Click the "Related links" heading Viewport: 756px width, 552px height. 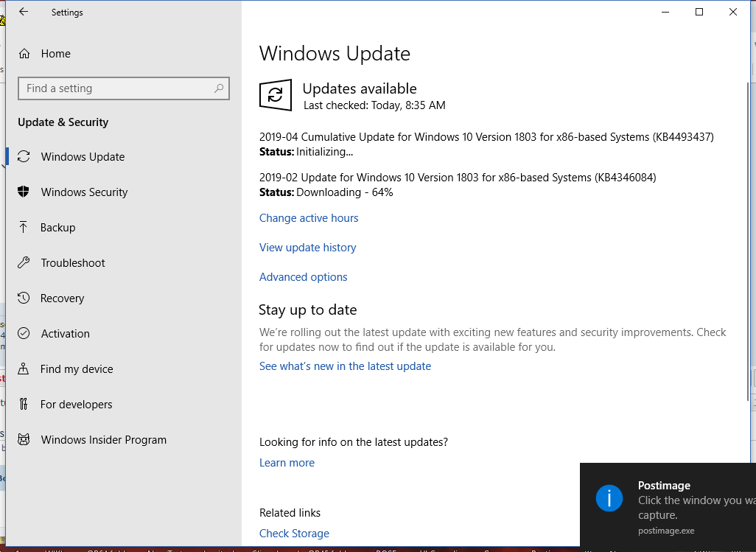click(290, 512)
